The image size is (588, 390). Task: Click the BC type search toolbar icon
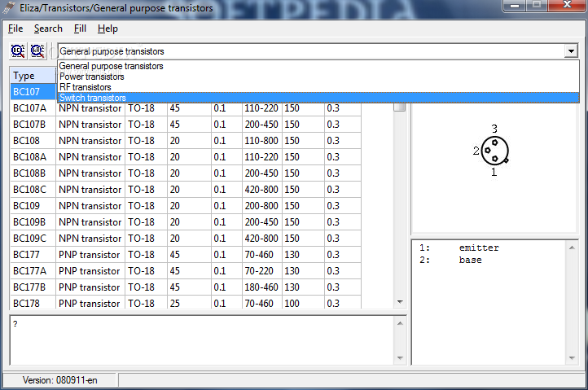(x=18, y=50)
